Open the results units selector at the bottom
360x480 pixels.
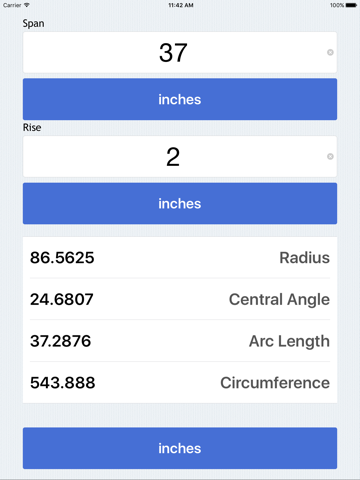(x=180, y=448)
